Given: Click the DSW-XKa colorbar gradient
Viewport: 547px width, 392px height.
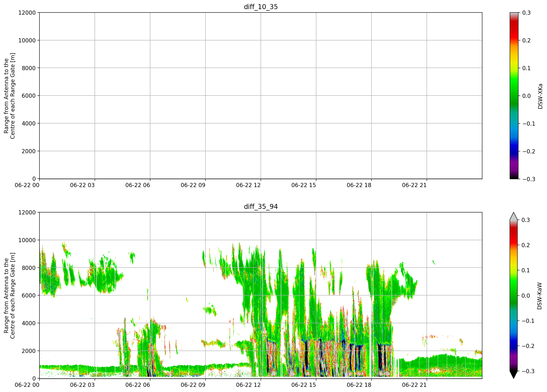Looking at the screenshot, I should [x=514, y=96].
